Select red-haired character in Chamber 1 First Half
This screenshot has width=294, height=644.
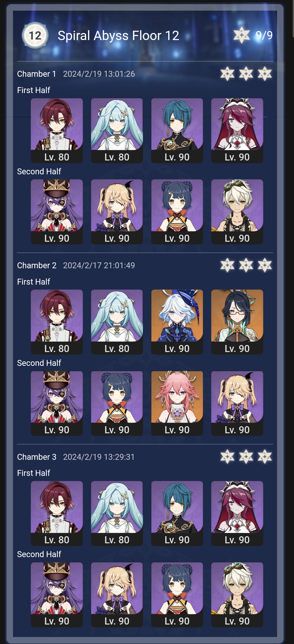click(57, 130)
